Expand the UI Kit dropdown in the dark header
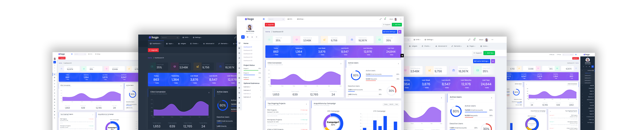The image size is (644, 130). point(186,38)
